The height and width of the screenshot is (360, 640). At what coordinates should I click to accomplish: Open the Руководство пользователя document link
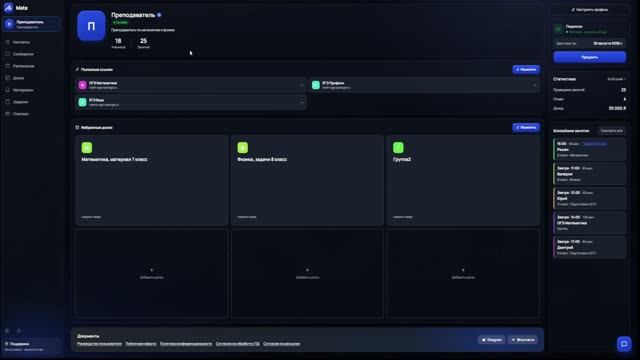(x=99, y=344)
